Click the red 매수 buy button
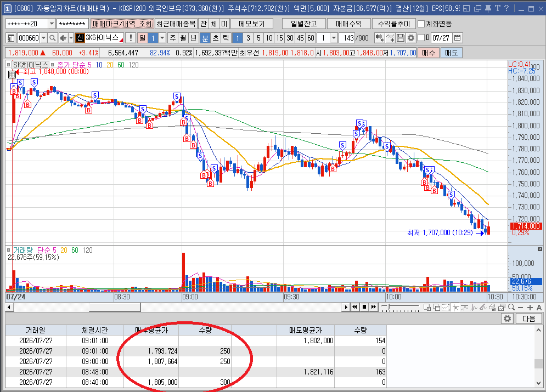 pos(429,53)
